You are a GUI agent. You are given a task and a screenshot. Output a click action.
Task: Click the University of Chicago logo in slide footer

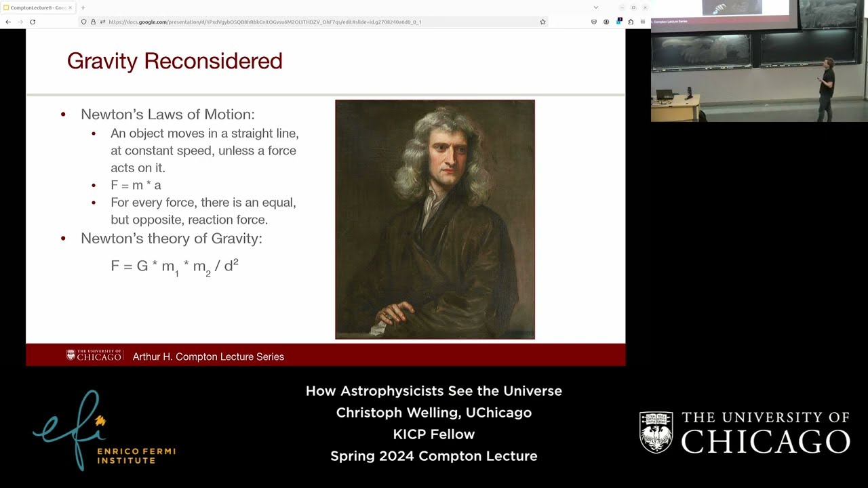coord(94,355)
